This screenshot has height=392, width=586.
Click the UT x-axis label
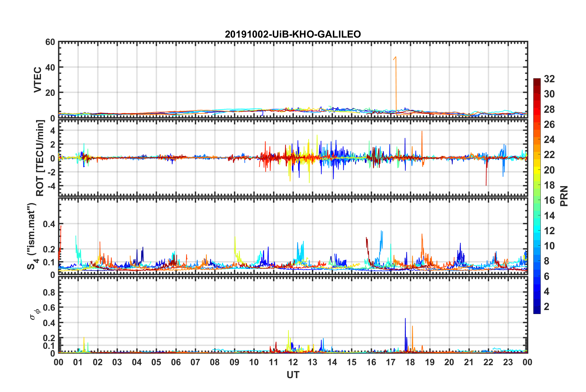293,375
